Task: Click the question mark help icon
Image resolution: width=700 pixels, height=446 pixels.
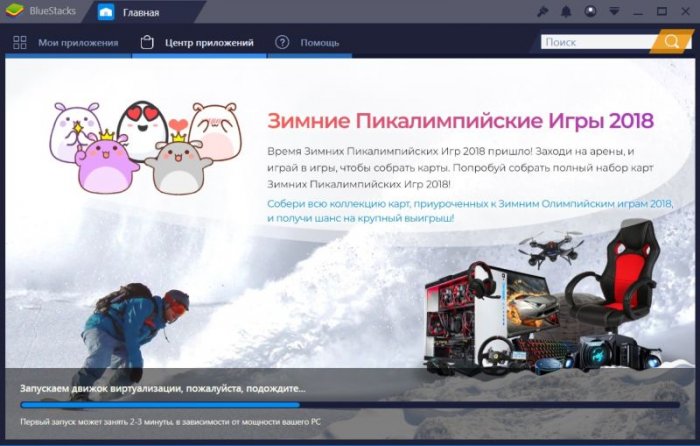Action: 282,42
